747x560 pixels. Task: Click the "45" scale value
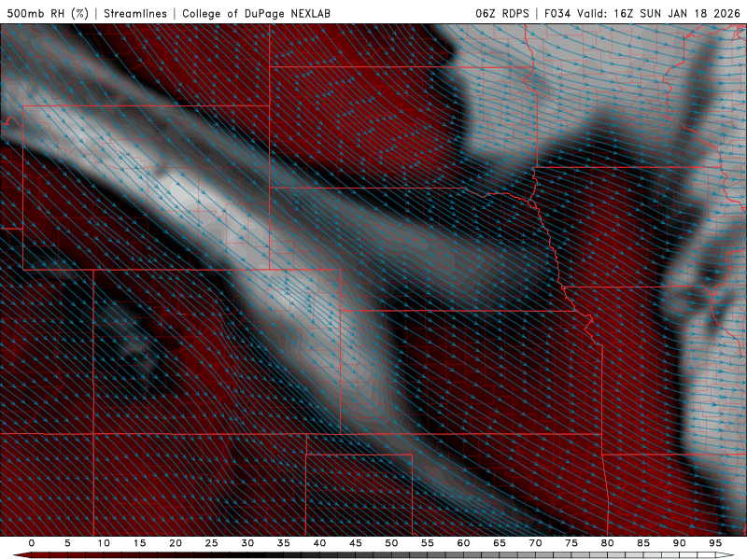coord(356,543)
